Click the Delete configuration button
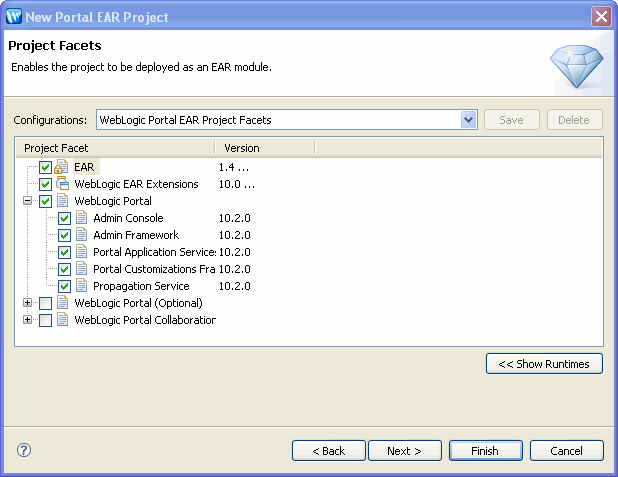The width and height of the screenshot is (618, 477). (574, 119)
